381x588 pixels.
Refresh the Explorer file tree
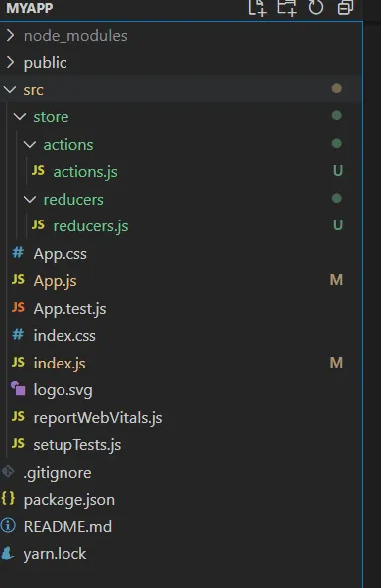316,7
